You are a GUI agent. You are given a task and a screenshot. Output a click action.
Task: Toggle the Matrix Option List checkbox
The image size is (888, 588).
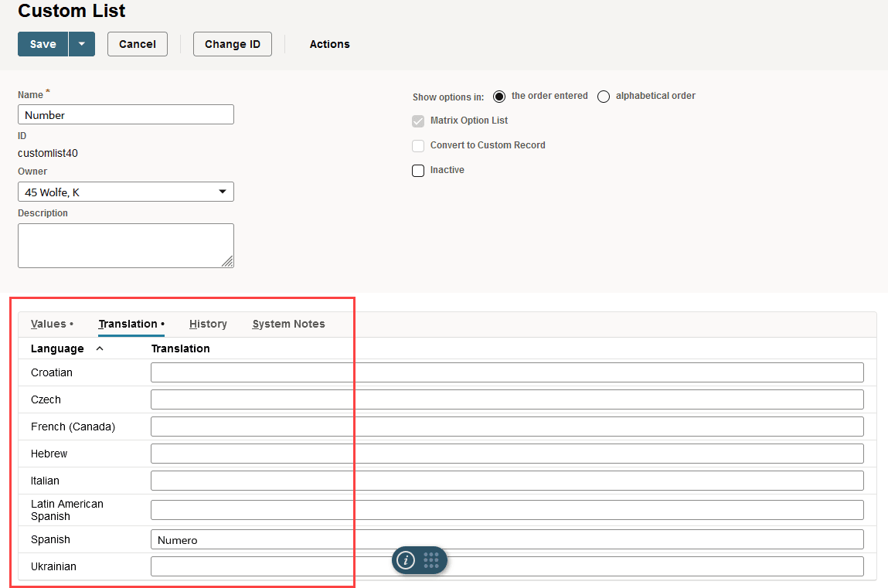point(418,121)
